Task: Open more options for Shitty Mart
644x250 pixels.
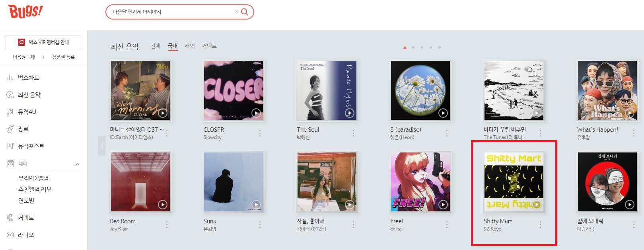Action: point(540,225)
